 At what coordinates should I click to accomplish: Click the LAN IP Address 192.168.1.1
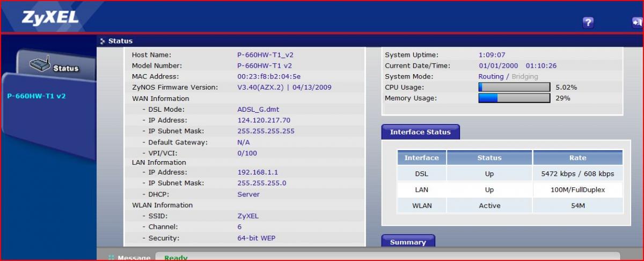pos(258,172)
